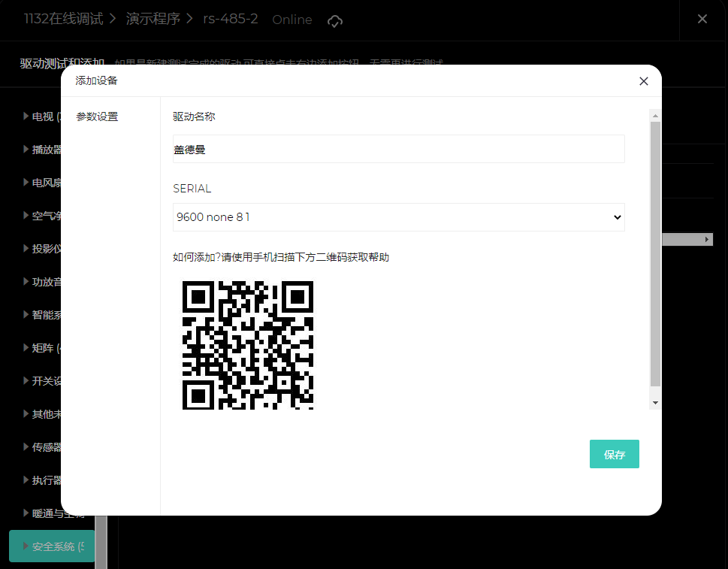This screenshot has width=728, height=569.
Task: Go to 1132在线调试 breadcrumb
Action: 63,19
